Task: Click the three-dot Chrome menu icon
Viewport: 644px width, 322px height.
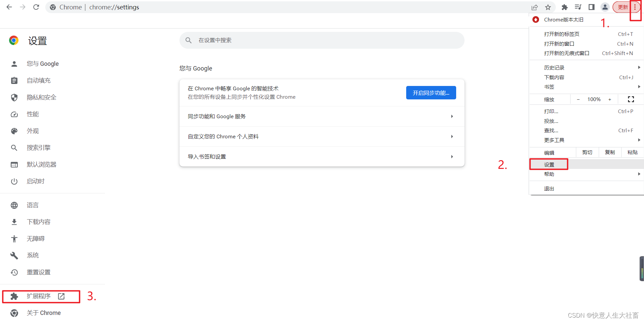Action: click(x=635, y=7)
